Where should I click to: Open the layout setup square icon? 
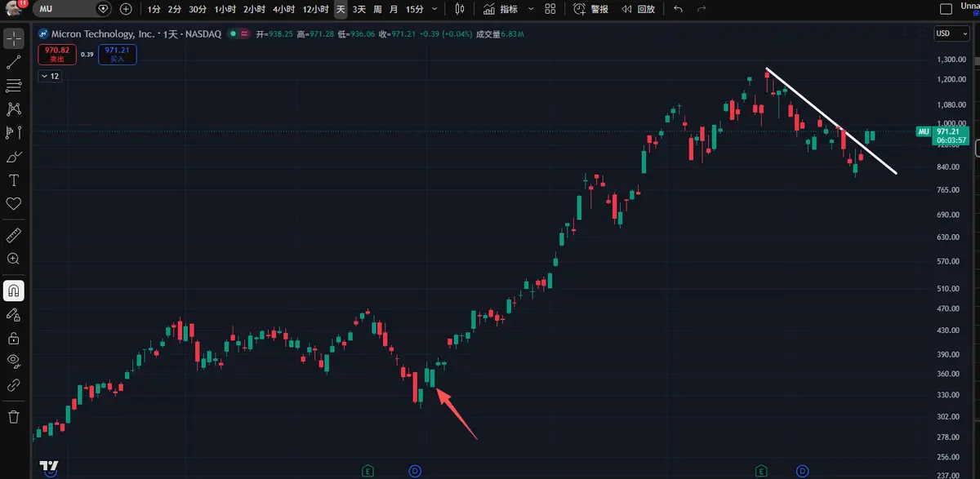[947, 9]
